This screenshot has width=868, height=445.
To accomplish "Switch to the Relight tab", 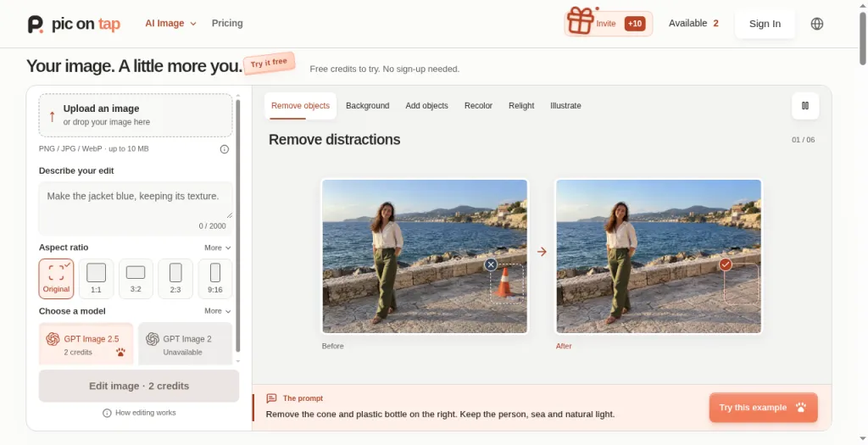I will pyautogui.click(x=521, y=106).
